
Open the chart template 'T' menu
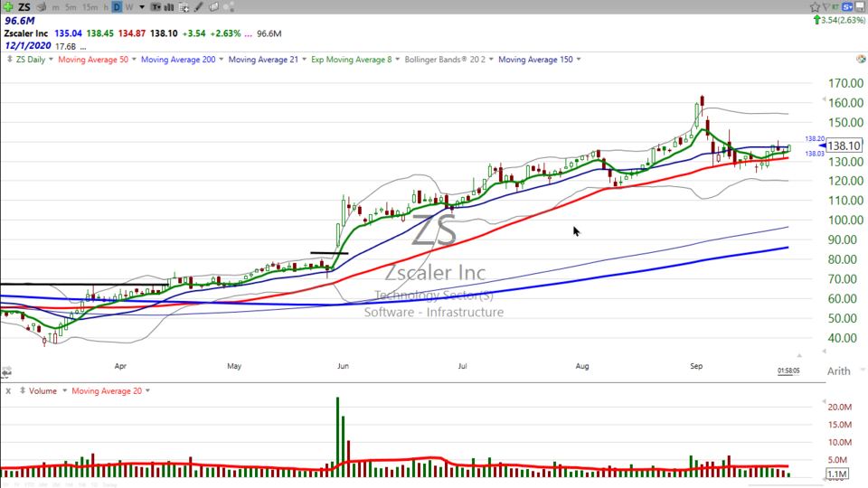[156, 7]
